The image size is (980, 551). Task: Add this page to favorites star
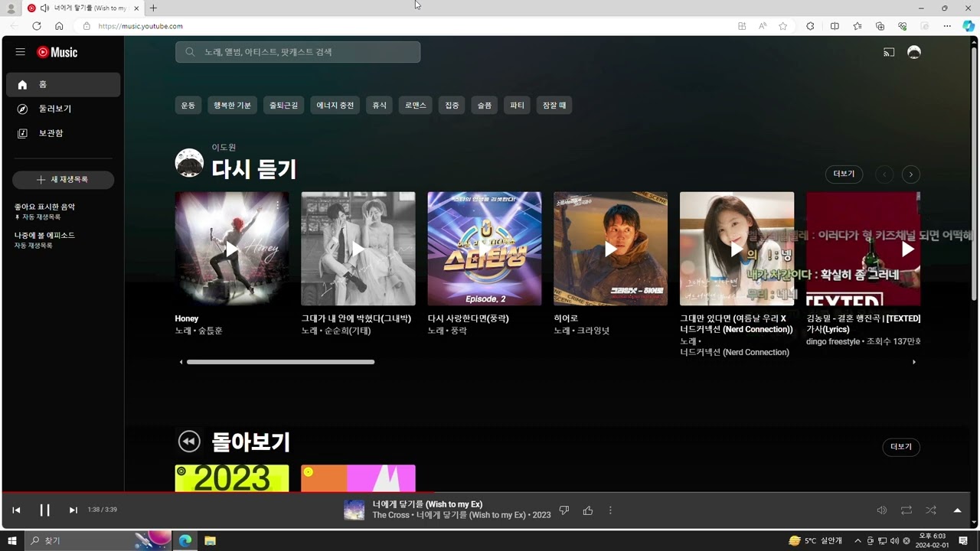click(x=782, y=26)
